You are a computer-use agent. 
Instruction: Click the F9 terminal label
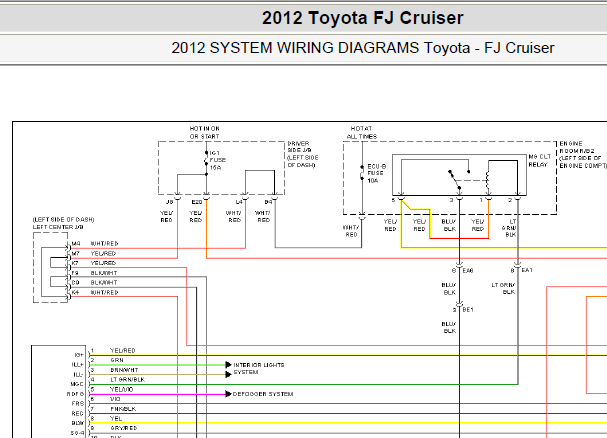tap(75, 273)
